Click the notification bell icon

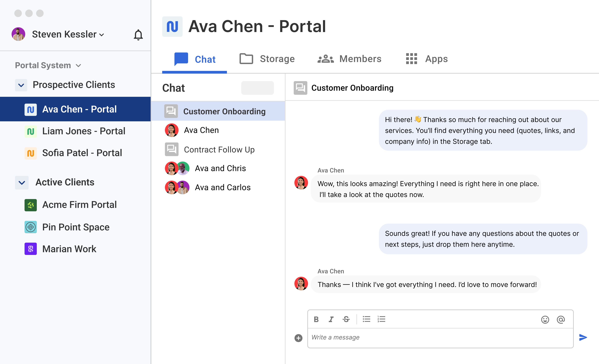138,35
